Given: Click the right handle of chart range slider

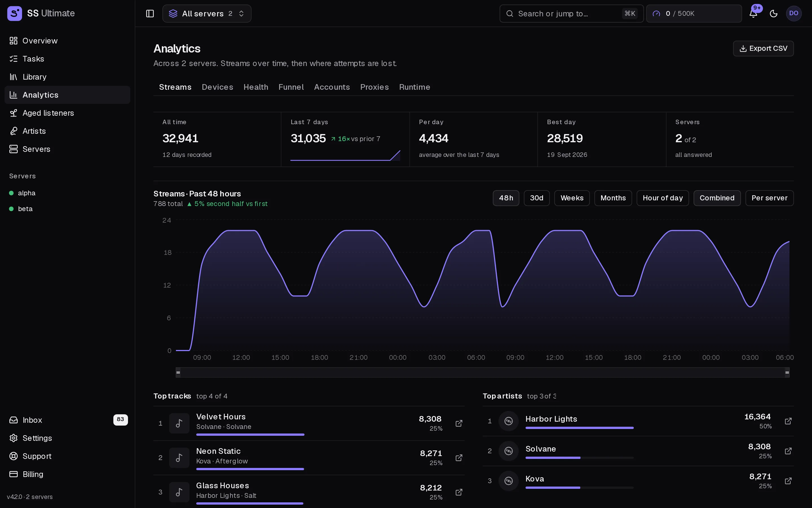Looking at the screenshot, I should pos(787,372).
